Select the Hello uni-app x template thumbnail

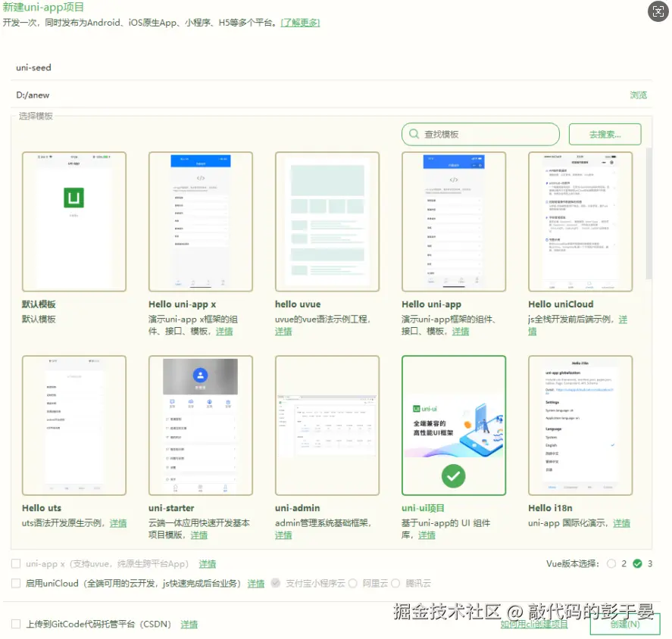(201, 221)
